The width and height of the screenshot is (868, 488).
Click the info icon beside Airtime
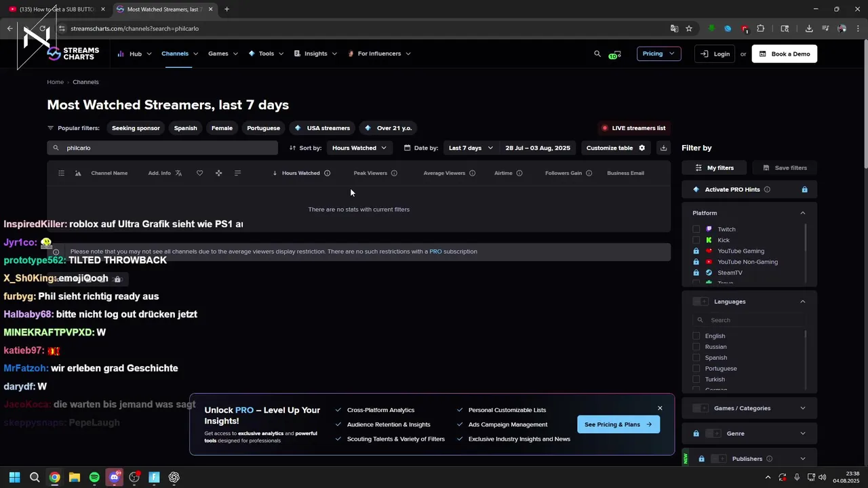519,173
